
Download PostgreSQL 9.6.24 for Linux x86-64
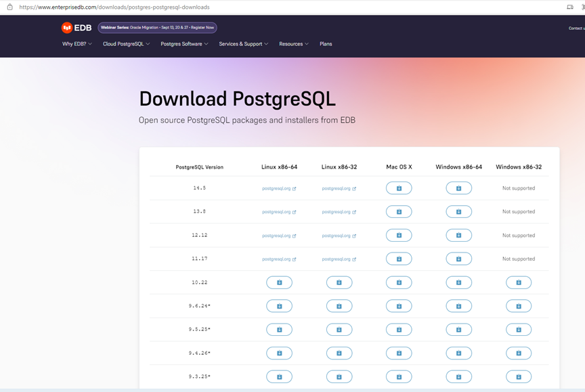tap(279, 306)
